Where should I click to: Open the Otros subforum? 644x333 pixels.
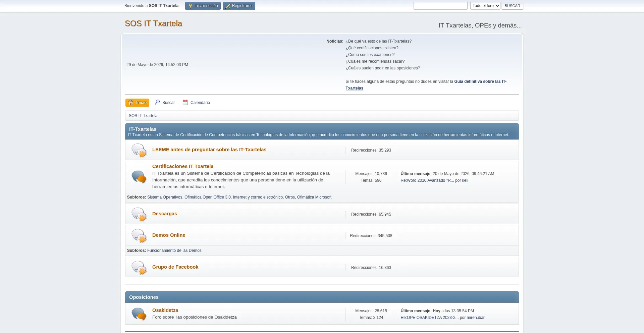(290, 197)
